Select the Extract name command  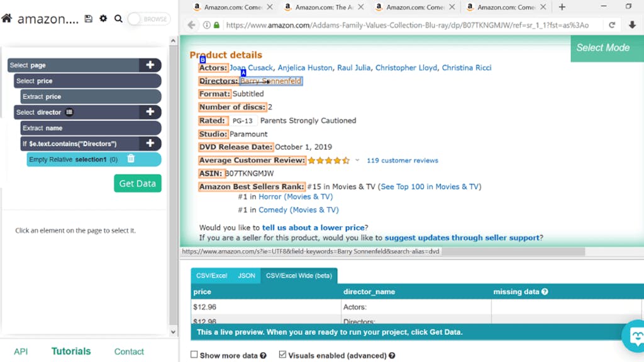click(x=91, y=128)
